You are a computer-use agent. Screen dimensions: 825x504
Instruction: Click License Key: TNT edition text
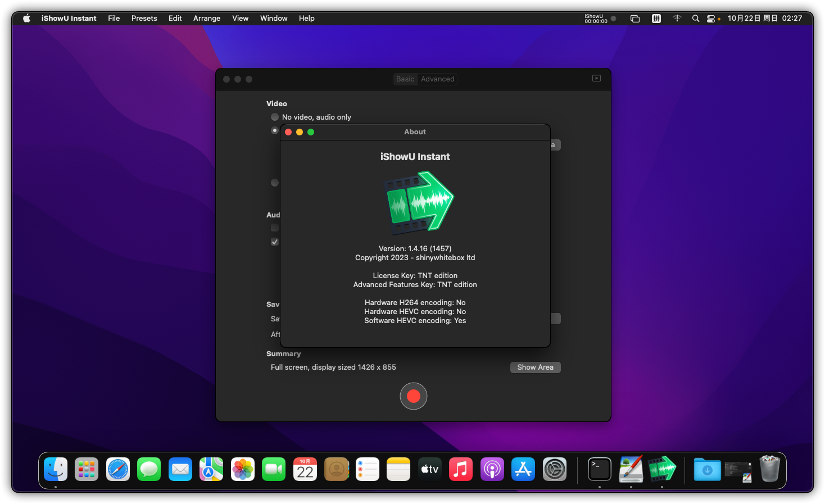pos(415,275)
